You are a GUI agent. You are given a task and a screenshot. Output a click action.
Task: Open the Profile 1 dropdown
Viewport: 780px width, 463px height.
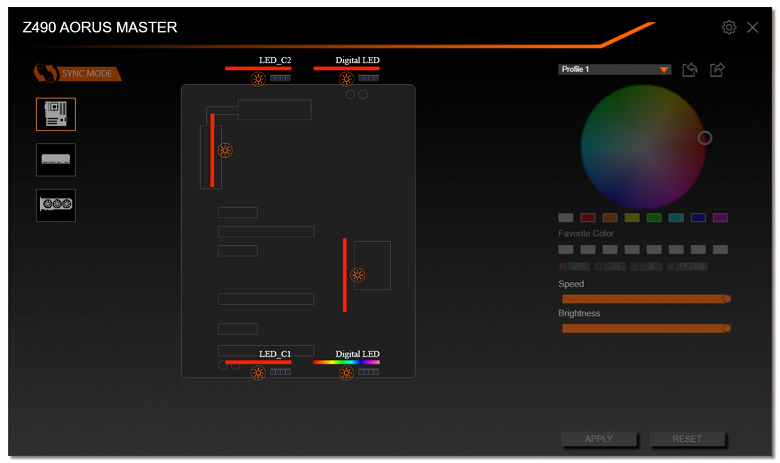614,70
